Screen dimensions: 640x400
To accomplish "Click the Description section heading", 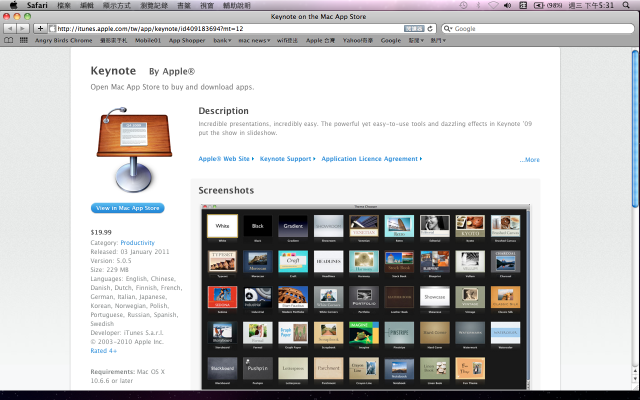I will tap(223, 111).
